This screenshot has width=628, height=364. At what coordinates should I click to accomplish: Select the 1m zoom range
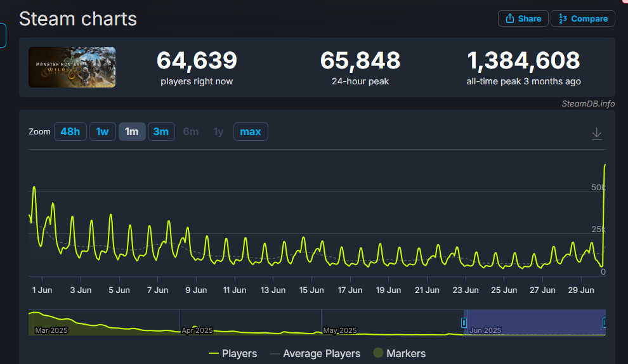(x=132, y=132)
